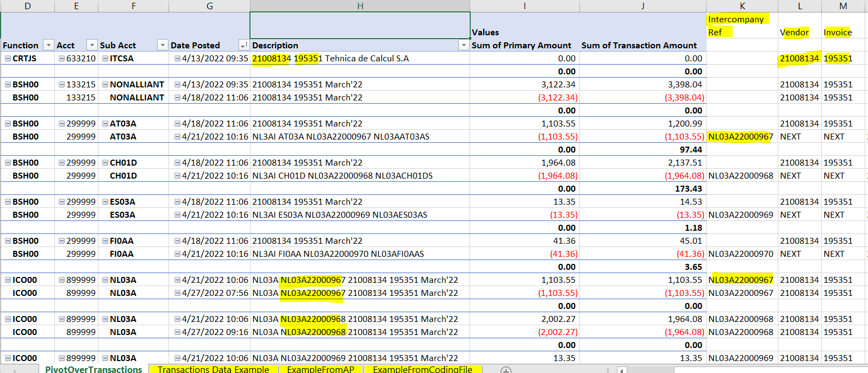Image resolution: width=868 pixels, height=373 pixels.
Task: Collapse the AT03A sub account group
Action: [105, 124]
